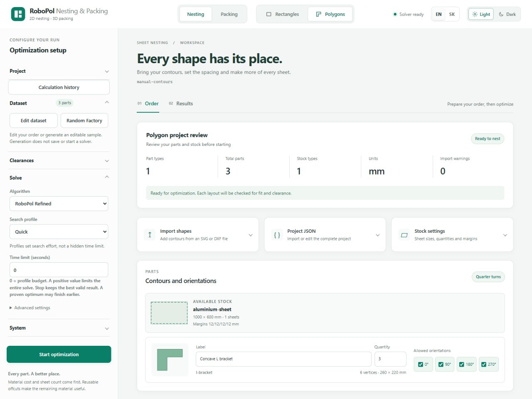The image size is (532, 399).
Task: Click the Quantity input field
Action: [390, 359]
